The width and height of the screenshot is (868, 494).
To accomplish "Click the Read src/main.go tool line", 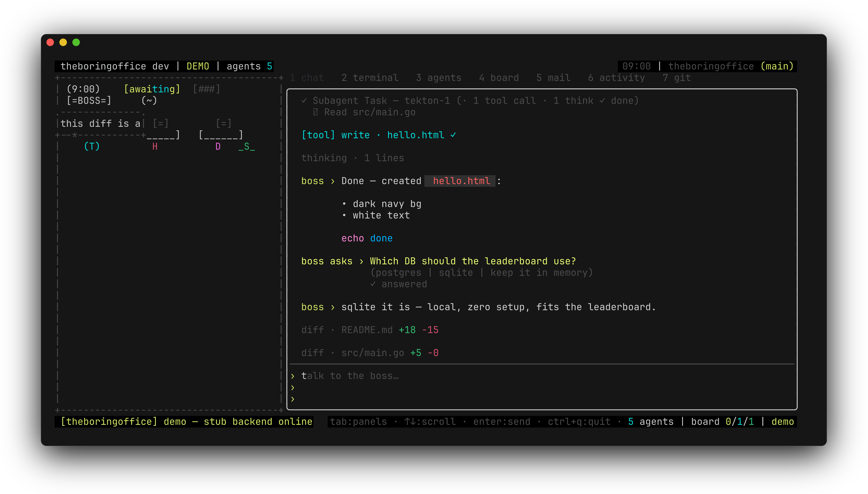I will click(364, 112).
